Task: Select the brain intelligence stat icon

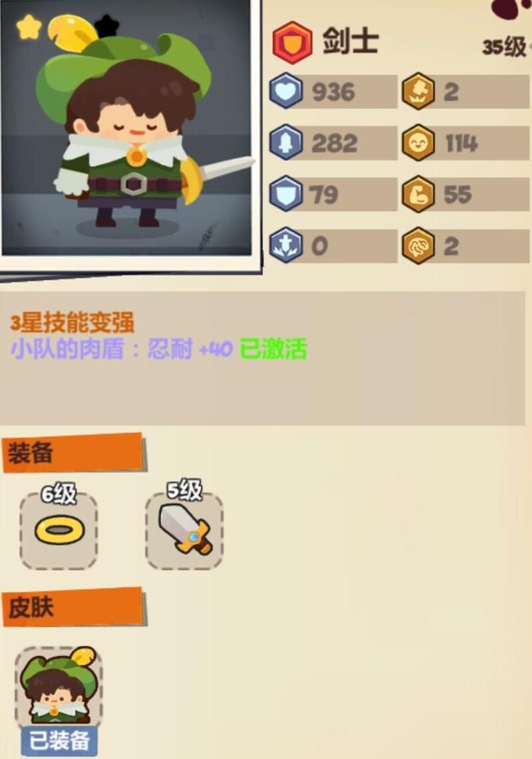Action: click(x=418, y=245)
